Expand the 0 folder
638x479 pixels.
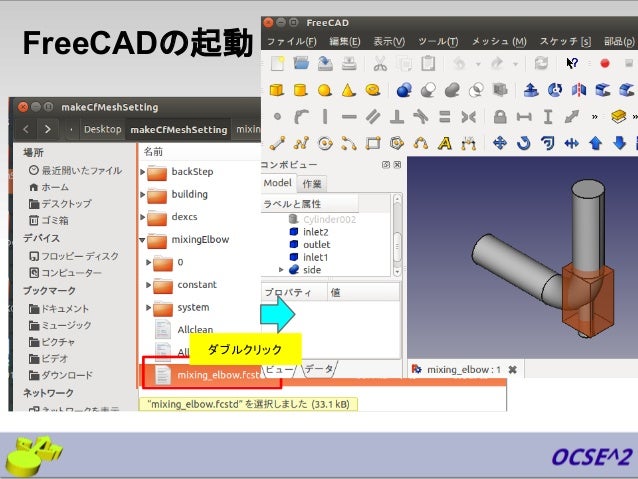(149, 262)
